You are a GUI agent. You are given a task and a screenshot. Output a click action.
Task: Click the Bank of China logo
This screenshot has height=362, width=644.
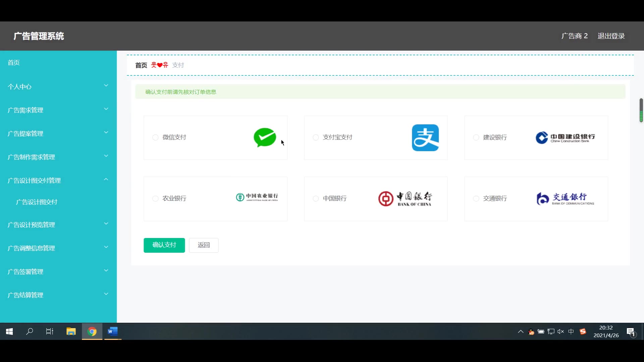405,199
